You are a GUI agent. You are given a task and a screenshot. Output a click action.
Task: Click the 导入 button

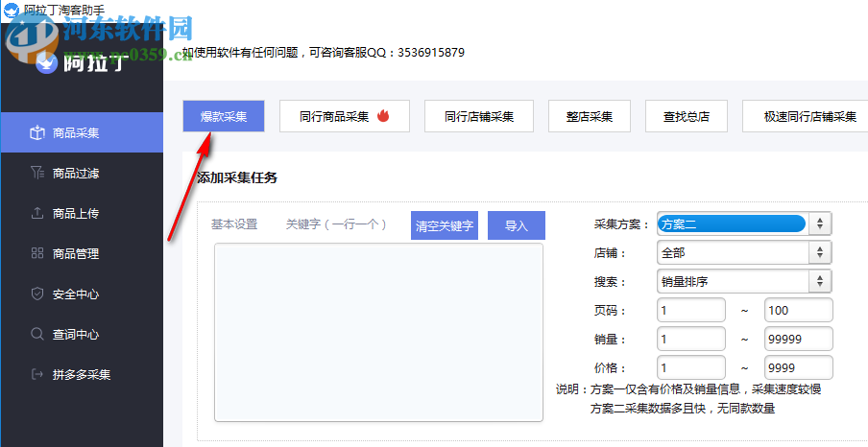pos(517,225)
